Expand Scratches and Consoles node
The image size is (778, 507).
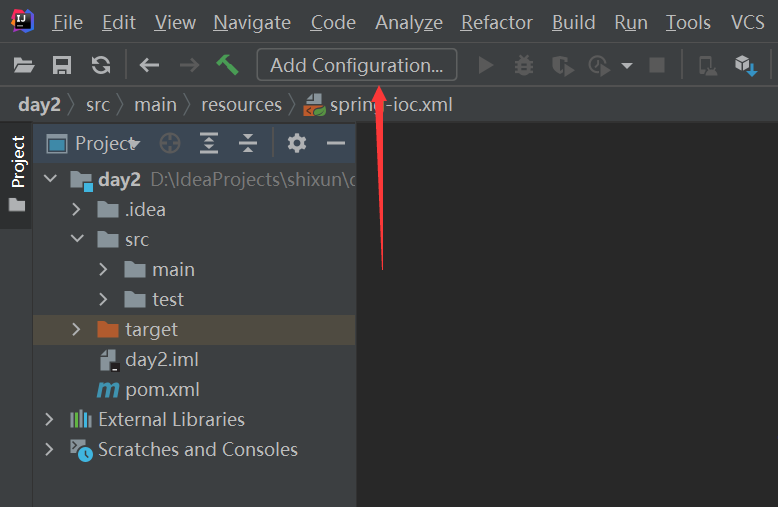[49, 449]
